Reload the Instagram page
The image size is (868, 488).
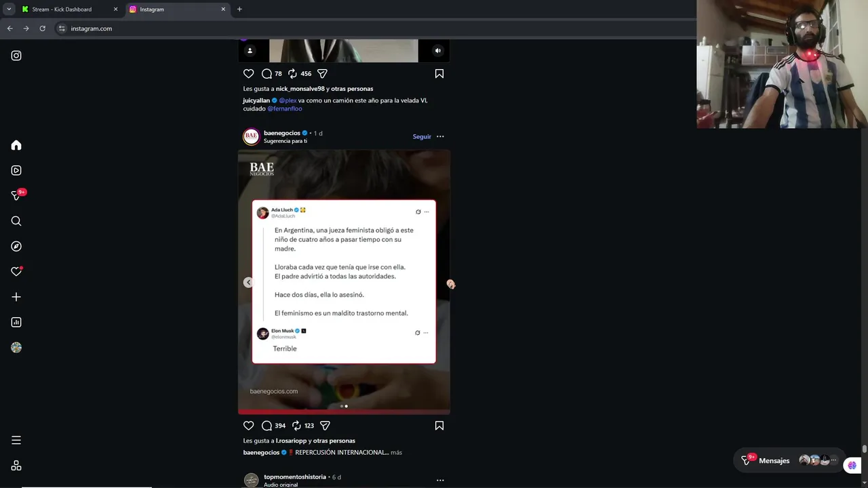[42, 28]
